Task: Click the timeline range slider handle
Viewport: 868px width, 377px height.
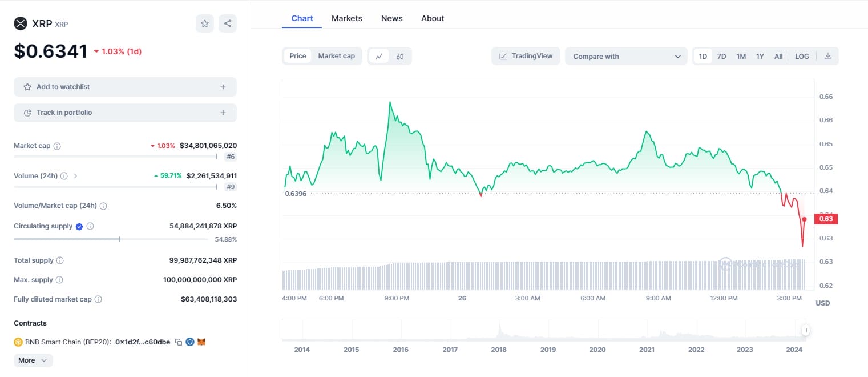Action: [805, 330]
